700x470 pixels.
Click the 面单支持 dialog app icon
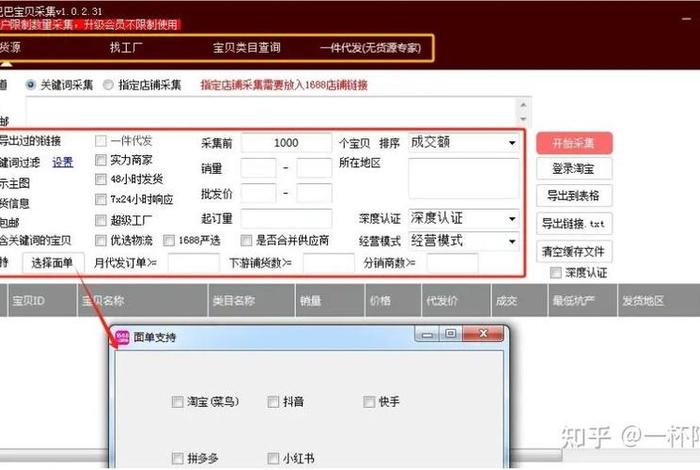(x=122, y=337)
